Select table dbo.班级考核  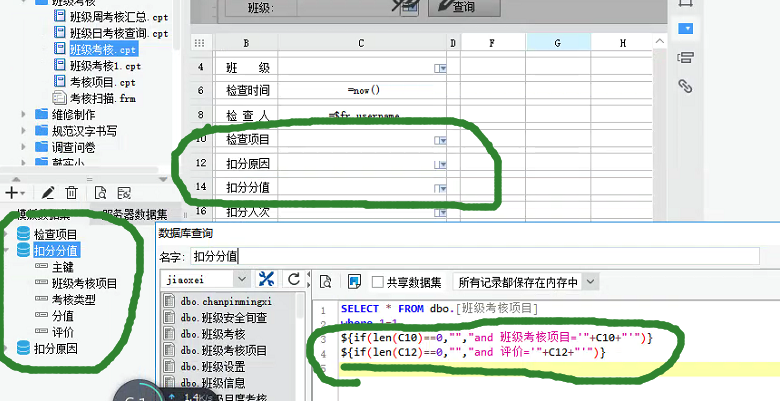[213, 334]
